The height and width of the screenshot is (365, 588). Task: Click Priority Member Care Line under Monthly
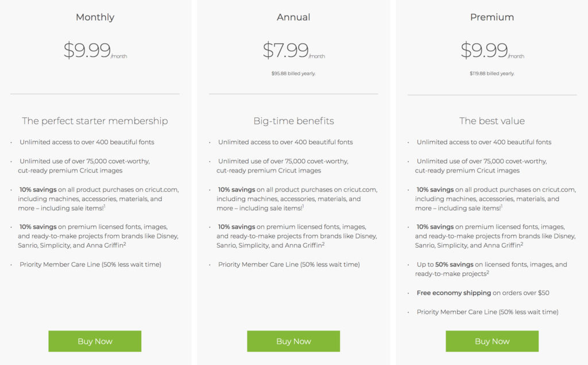point(90,264)
